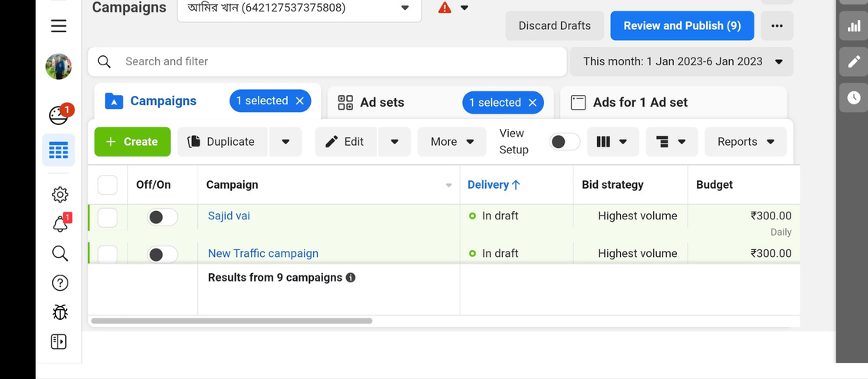Click the account overview smiley icon
The image size is (868, 379).
[x=59, y=115]
